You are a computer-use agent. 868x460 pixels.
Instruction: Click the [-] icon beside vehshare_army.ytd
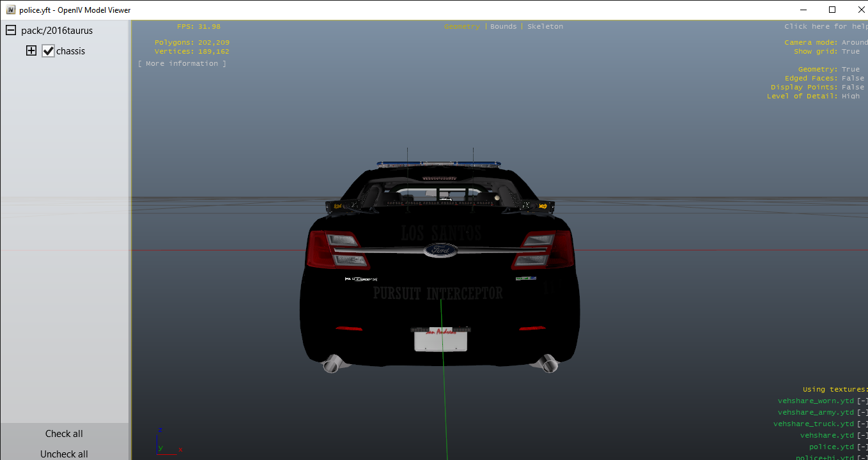(x=862, y=413)
